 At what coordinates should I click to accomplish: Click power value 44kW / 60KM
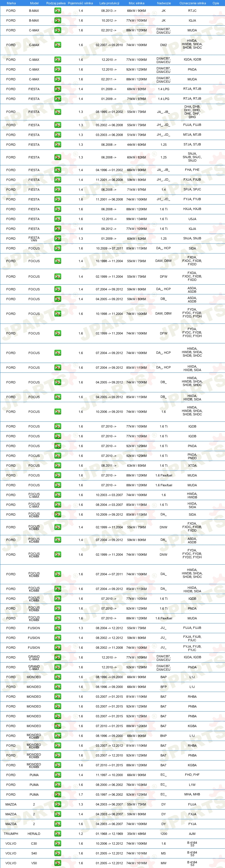point(137,145)
